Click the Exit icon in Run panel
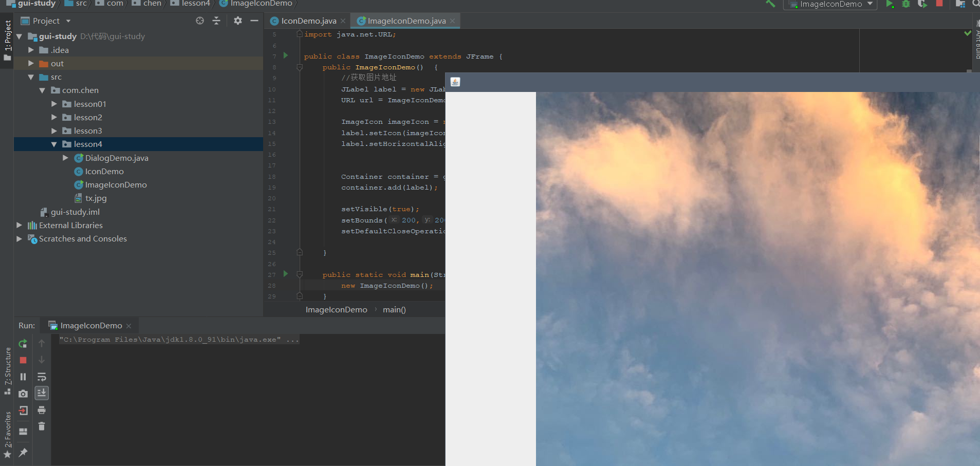The width and height of the screenshot is (980, 466). click(23, 410)
